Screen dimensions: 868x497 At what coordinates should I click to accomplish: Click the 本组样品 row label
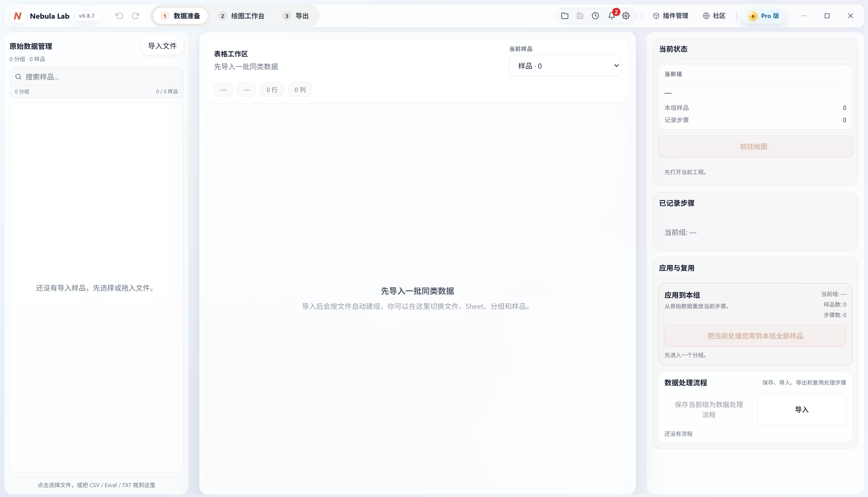pos(677,108)
